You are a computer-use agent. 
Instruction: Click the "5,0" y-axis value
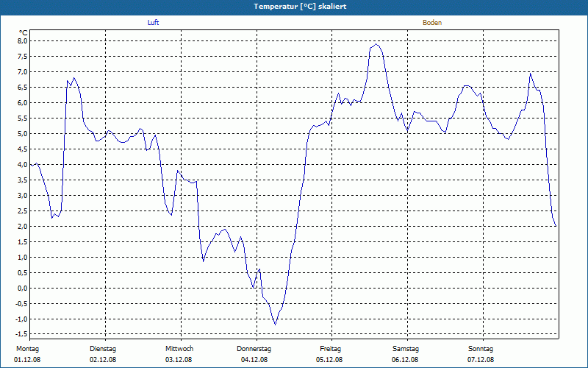point(23,134)
